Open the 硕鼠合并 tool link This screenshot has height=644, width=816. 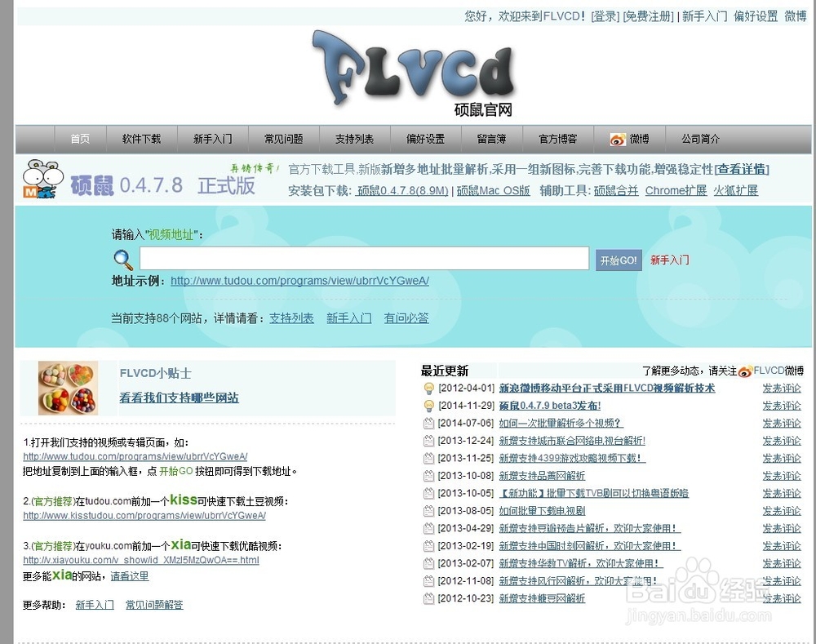pyautogui.click(x=616, y=191)
